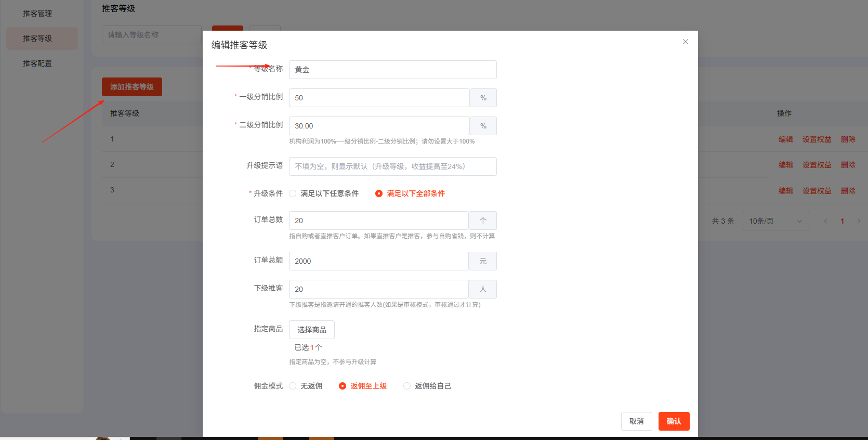Choose 返佣给自己 commission mode
The width and height of the screenshot is (868, 440).
[x=407, y=386]
